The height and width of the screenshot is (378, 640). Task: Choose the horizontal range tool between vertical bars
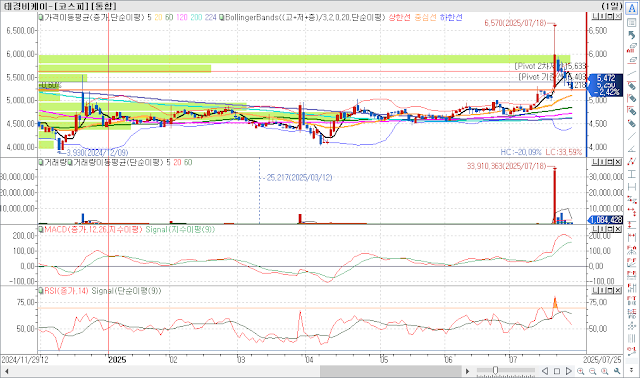631,237
